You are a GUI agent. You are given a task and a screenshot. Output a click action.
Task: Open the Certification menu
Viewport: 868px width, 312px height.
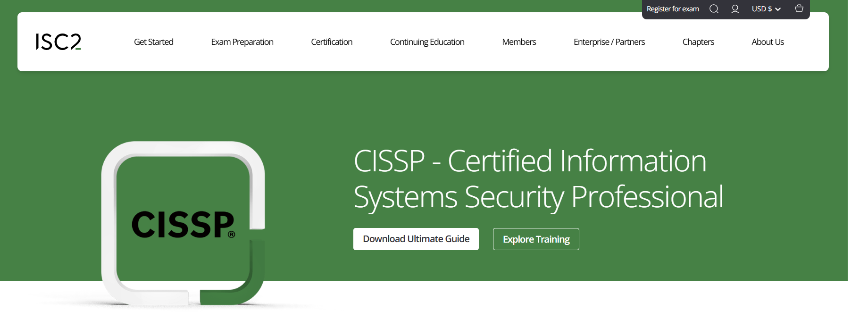click(332, 42)
